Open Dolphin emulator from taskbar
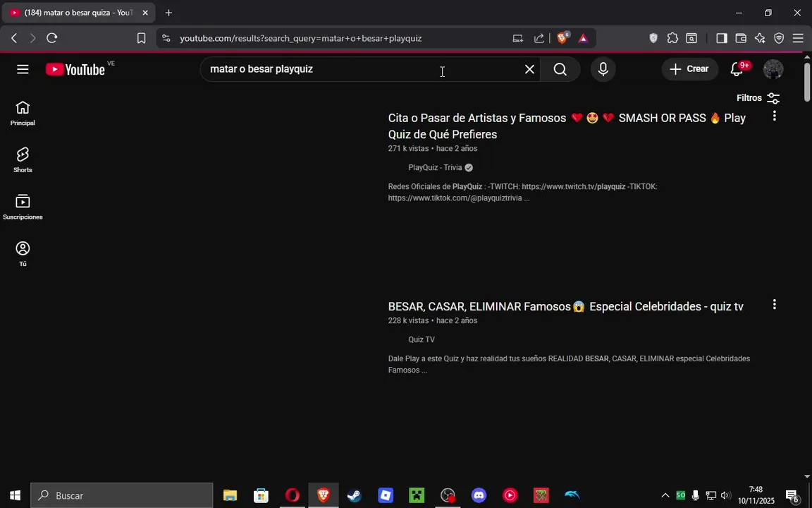This screenshot has height=508, width=812. click(x=572, y=495)
